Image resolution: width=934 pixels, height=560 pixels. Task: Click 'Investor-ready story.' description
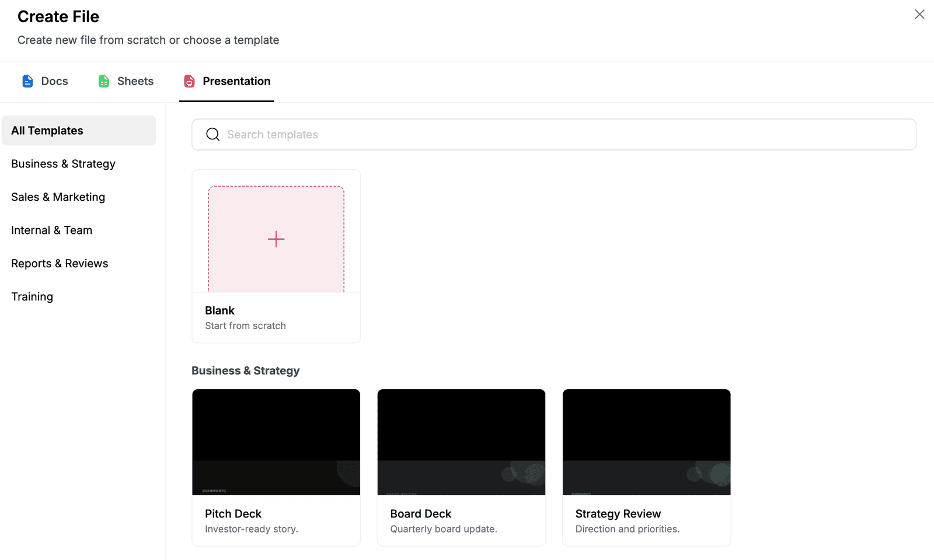pyautogui.click(x=252, y=529)
